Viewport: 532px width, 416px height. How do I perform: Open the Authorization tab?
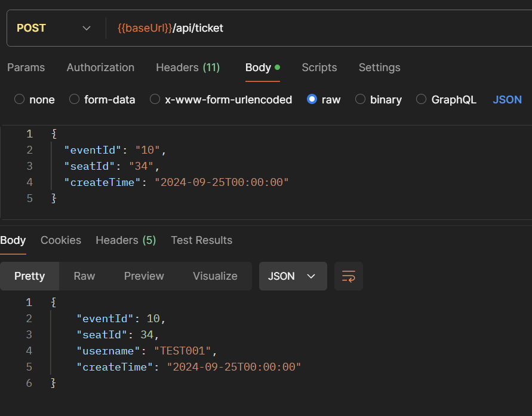tap(100, 68)
